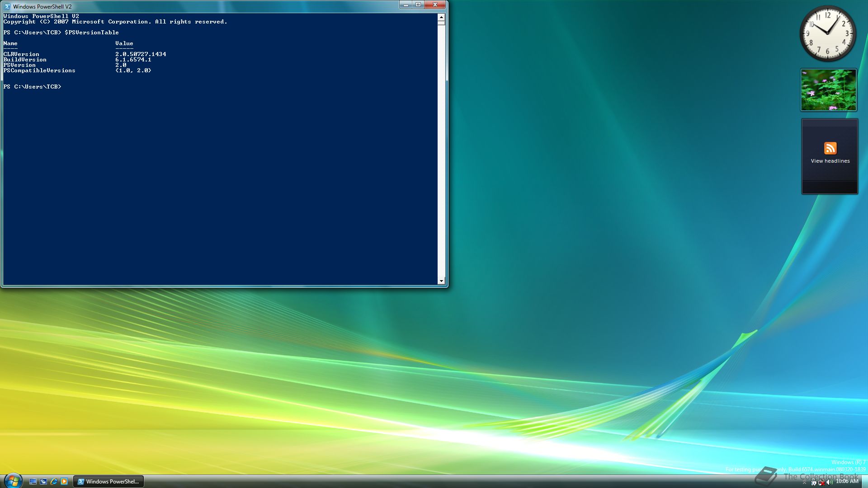Close the PowerShell V2 window
868x488 pixels.
[x=435, y=5]
